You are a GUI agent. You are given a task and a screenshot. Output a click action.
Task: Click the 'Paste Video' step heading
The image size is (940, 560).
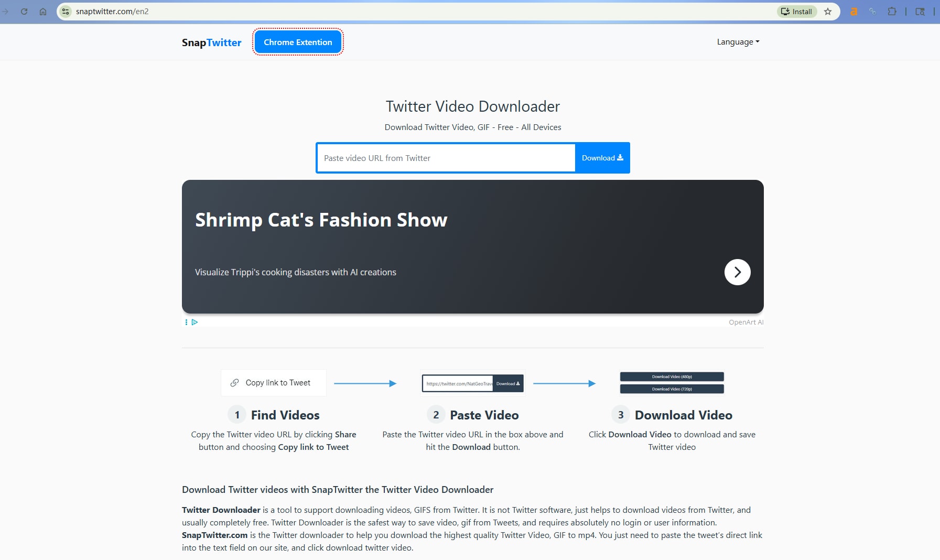pos(484,415)
